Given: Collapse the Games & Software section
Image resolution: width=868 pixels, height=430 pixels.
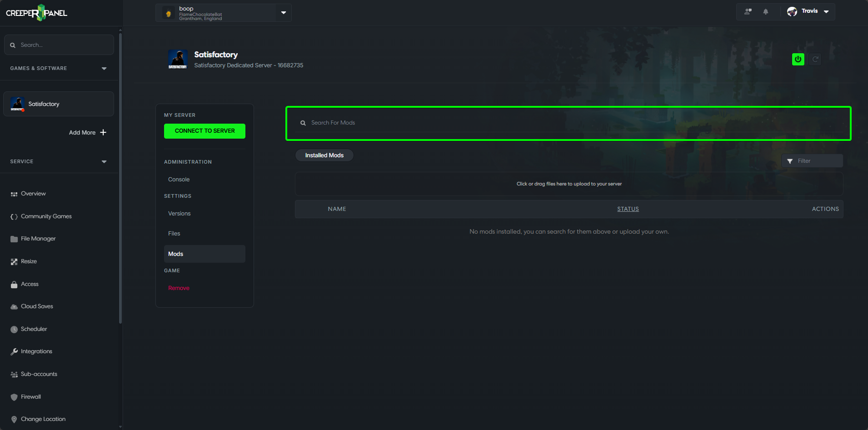Looking at the screenshot, I should click(x=104, y=69).
